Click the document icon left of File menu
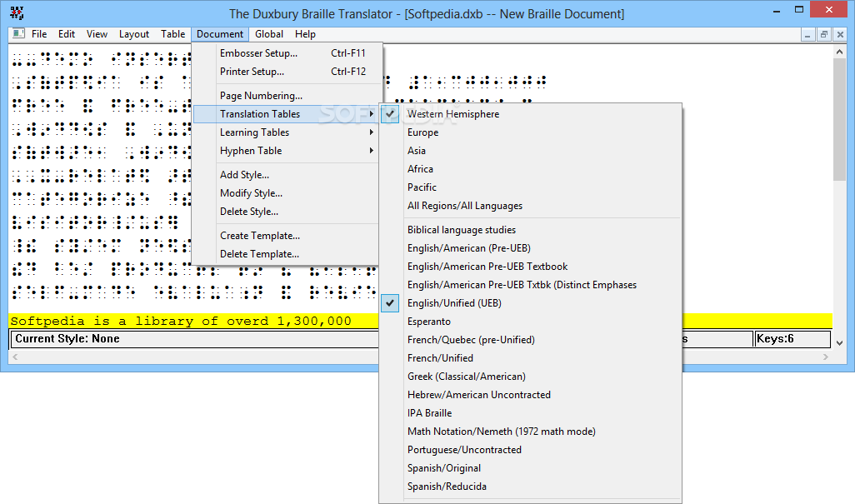855x504 pixels. pyautogui.click(x=18, y=34)
